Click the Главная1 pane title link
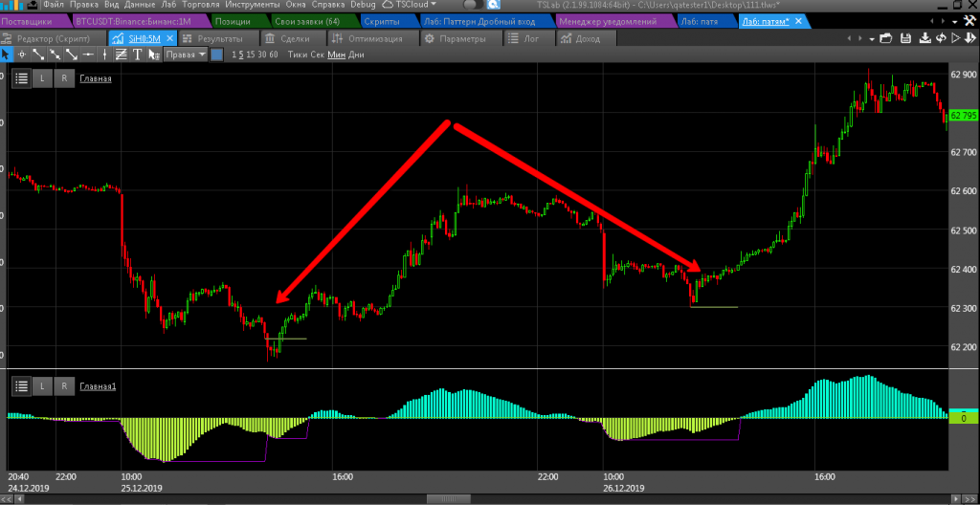This screenshot has height=505, width=980. tap(98, 385)
